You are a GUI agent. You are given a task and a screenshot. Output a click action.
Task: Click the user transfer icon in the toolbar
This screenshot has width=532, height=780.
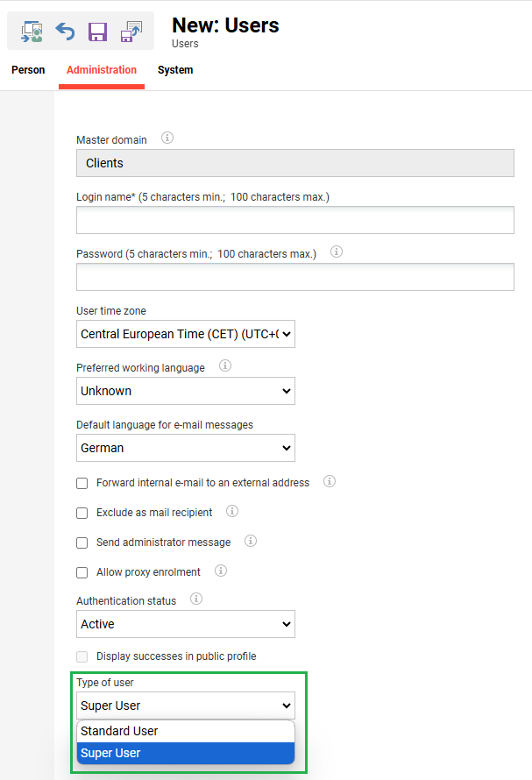coord(32,32)
